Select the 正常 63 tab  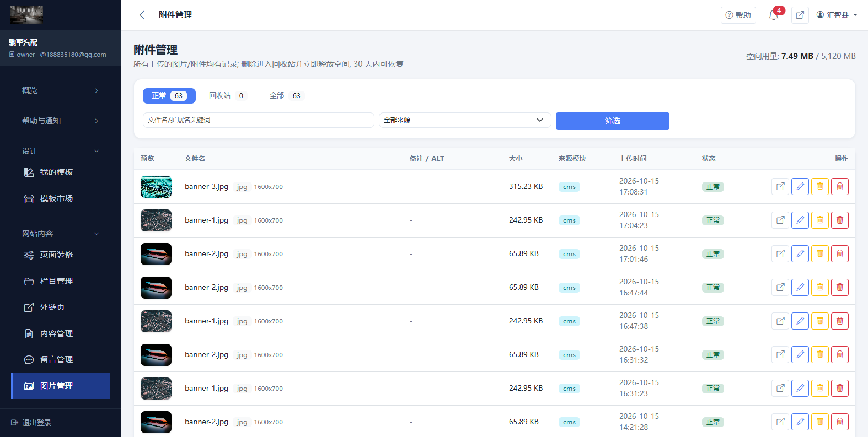tap(169, 96)
